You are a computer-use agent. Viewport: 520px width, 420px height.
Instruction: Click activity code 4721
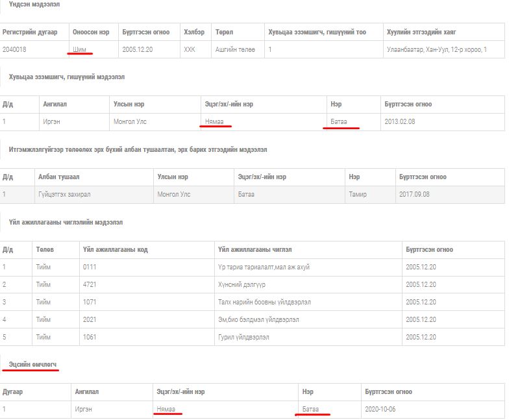pos(90,284)
